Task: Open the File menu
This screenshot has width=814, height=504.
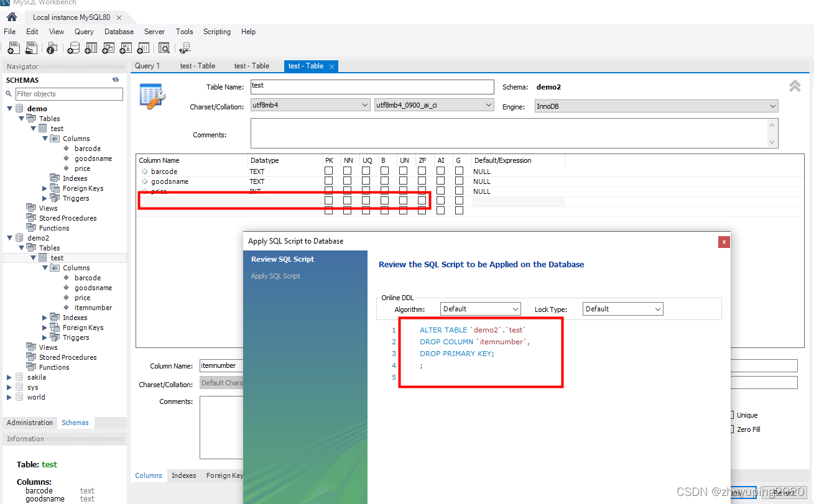Action: 9,32
